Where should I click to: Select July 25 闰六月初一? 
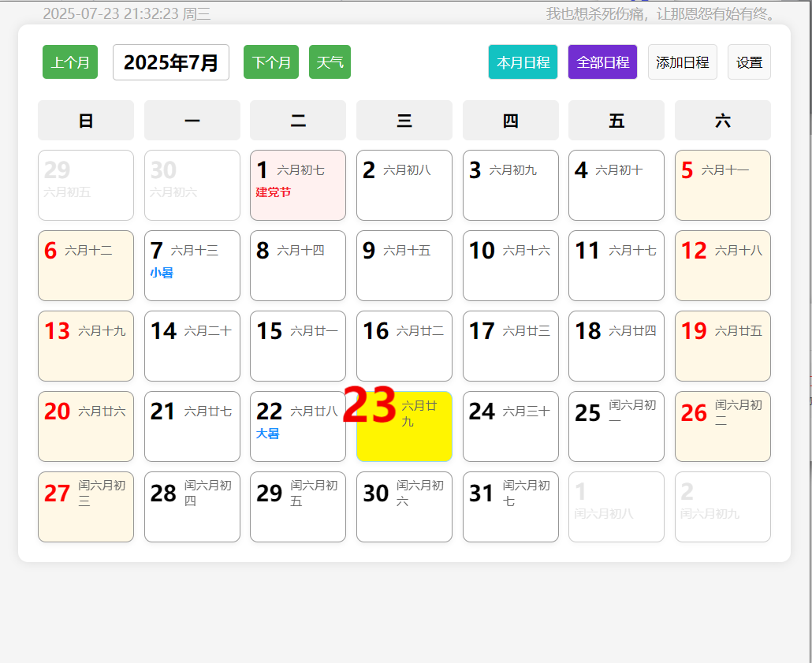point(616,426)
